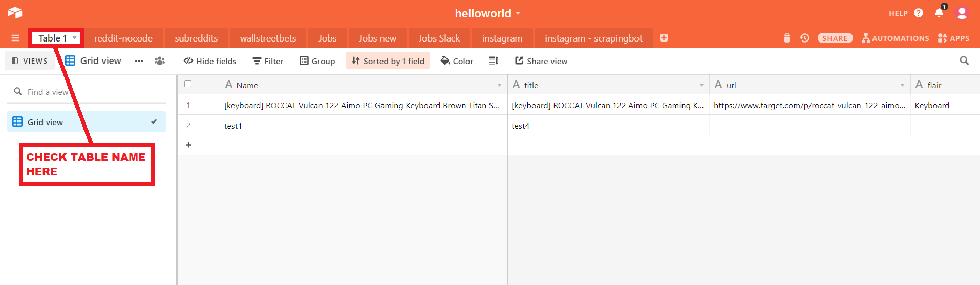Open the Jobs table tab
The image size is (980, 285).
click(x=327, y=38)
